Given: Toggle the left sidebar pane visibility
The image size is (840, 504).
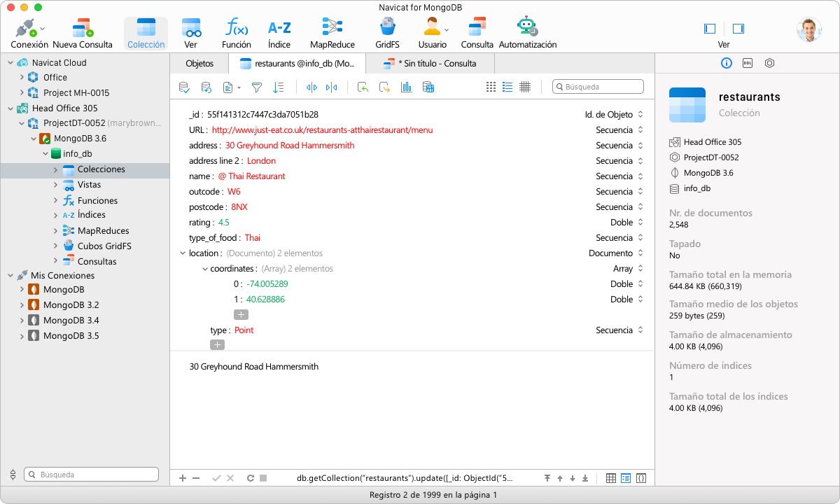Looking at the screenshot, I should (710, 29).
